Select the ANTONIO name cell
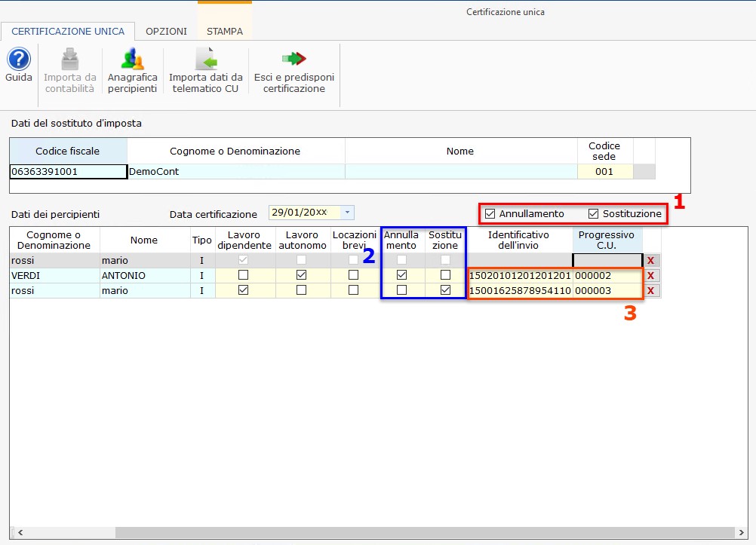This screenshot has height=545, width=756. pos(145,276)
